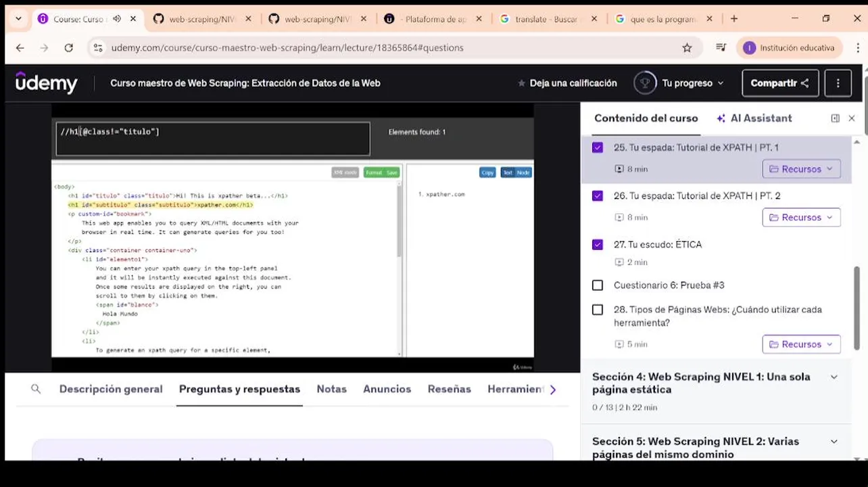Mark lecture 28 Tipos de Páginas Webs complete
This screenshot has width=868, height=487.
click(x=598, y=310)
